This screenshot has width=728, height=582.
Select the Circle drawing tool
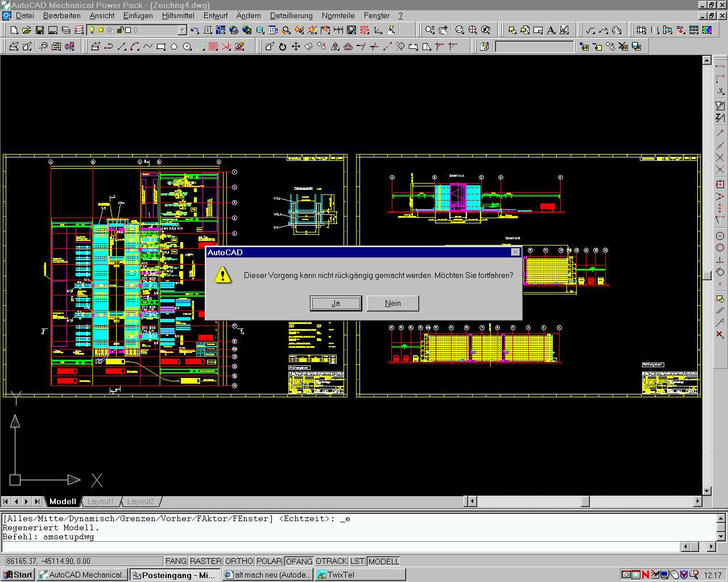pyautogui.click(x=187, y=47)
